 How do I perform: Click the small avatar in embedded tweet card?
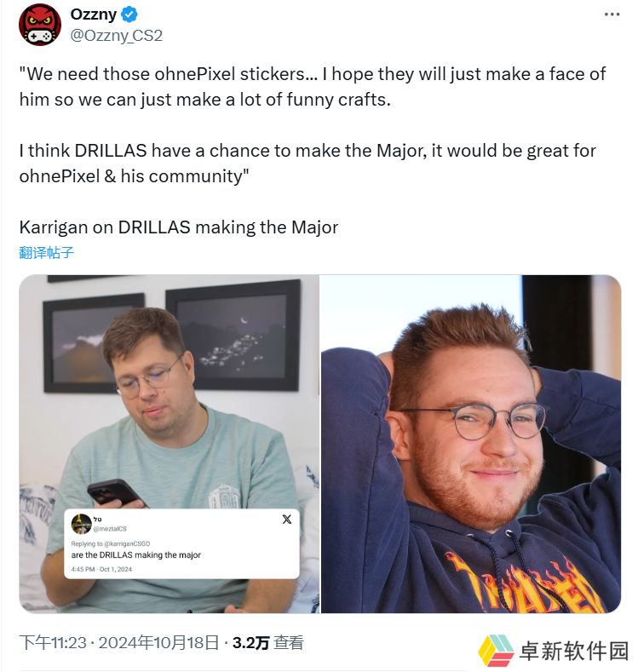click(x=81, y=523)
